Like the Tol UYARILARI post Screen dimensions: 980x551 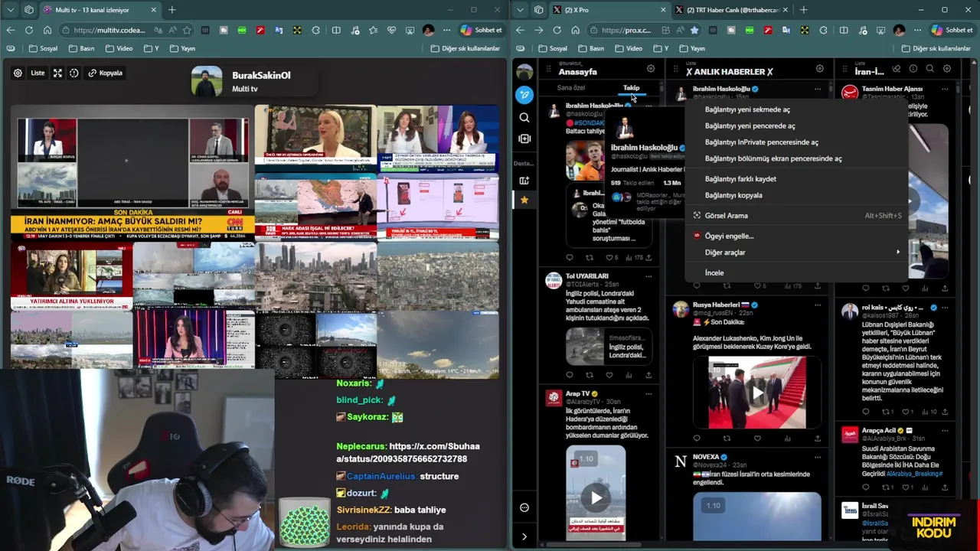point(609,375)
